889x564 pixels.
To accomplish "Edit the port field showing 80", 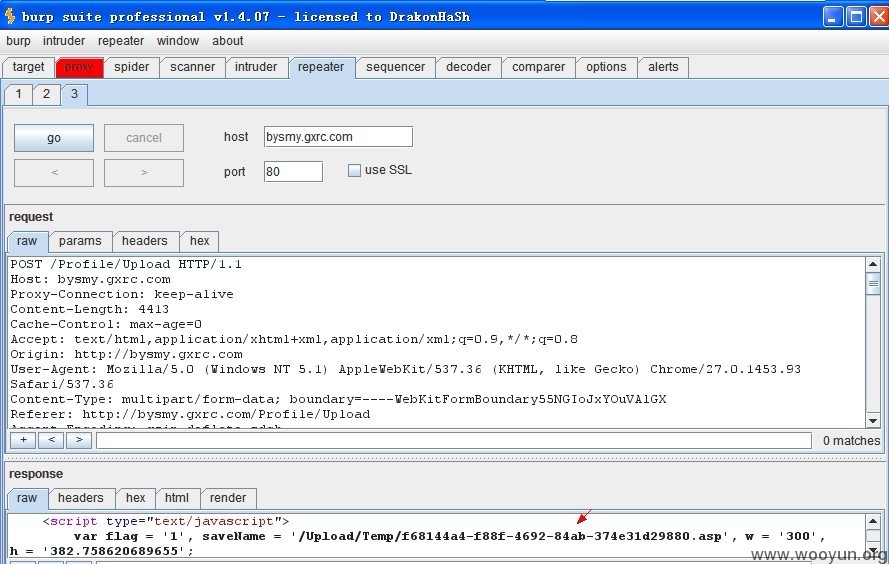I will 293,171.
